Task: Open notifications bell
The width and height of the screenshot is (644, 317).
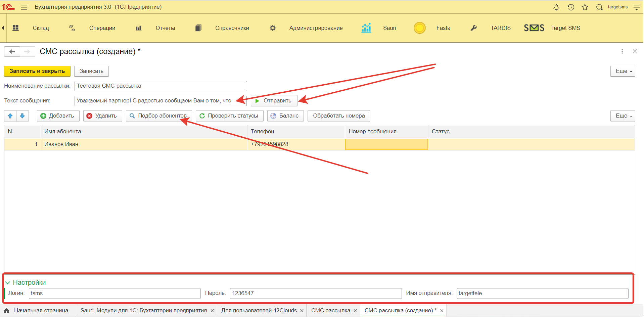Action: (556, 7)
